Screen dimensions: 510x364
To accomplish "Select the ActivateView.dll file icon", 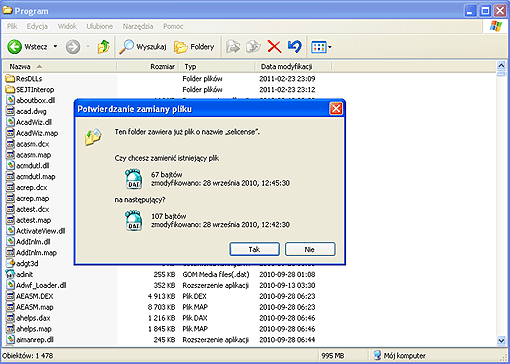I will click(x=11, y=231).
